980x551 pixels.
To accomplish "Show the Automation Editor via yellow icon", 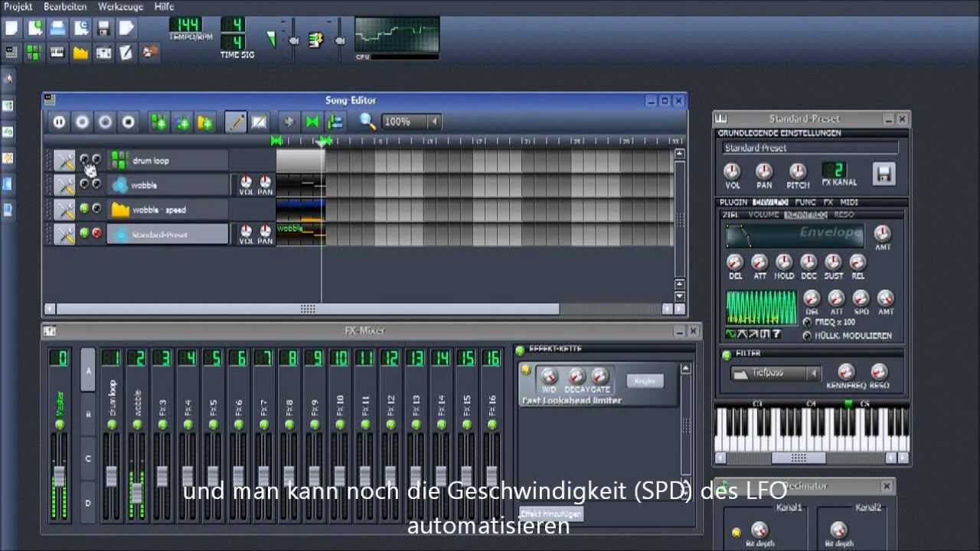I will [80, 52].
